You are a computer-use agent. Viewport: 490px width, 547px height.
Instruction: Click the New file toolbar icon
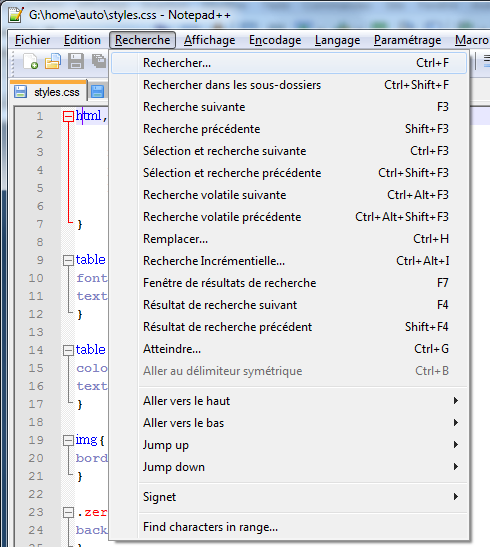pos(31,61)
